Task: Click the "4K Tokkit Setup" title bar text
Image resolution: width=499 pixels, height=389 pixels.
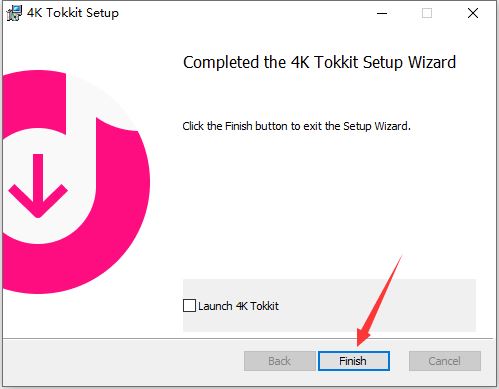Action: 73,13
